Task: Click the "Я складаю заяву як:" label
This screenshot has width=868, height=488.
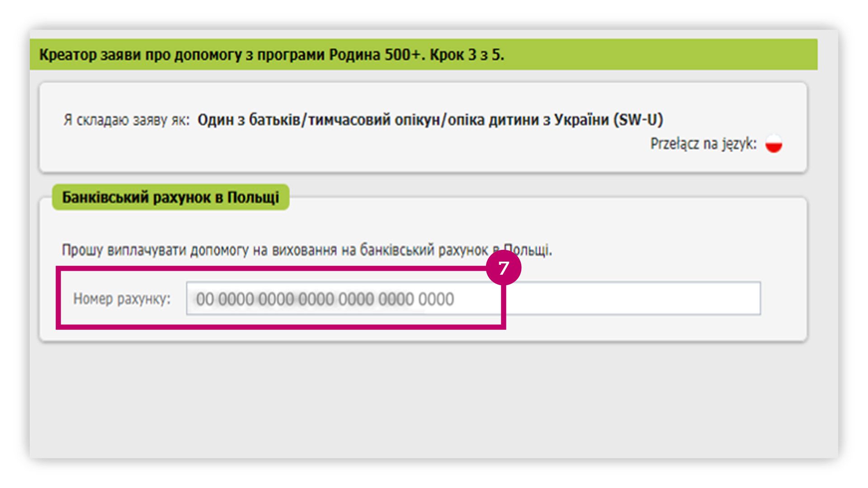Action: coord(126,120)
